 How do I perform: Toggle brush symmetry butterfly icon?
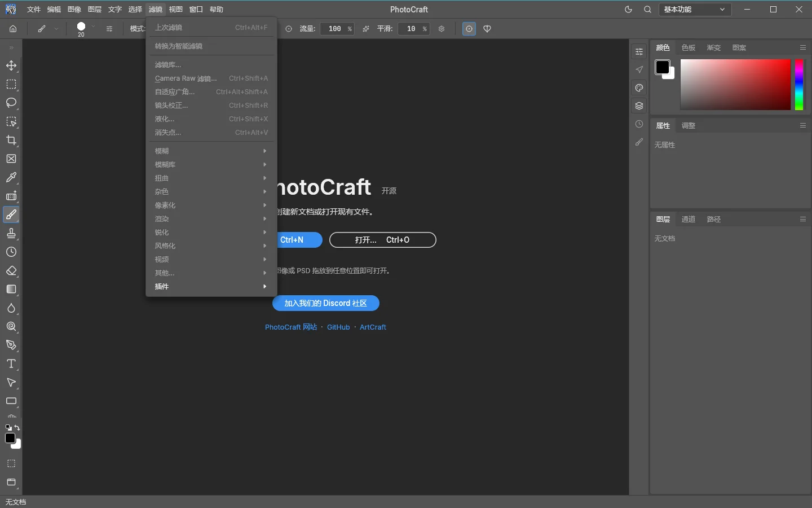(x=487, y=29)
